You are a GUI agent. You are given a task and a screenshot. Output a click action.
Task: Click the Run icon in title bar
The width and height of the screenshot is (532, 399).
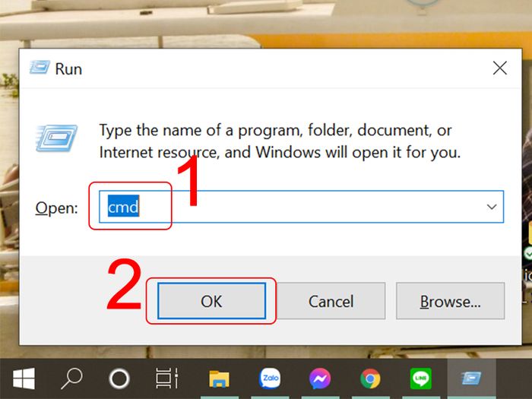(x=40, y=68)
